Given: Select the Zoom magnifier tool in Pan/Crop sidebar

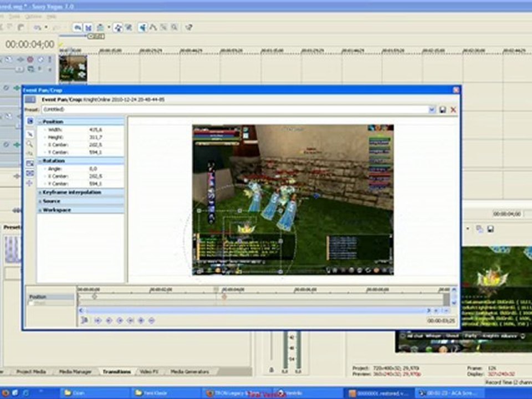Looking at the screenshot, I should coord(30,144).
